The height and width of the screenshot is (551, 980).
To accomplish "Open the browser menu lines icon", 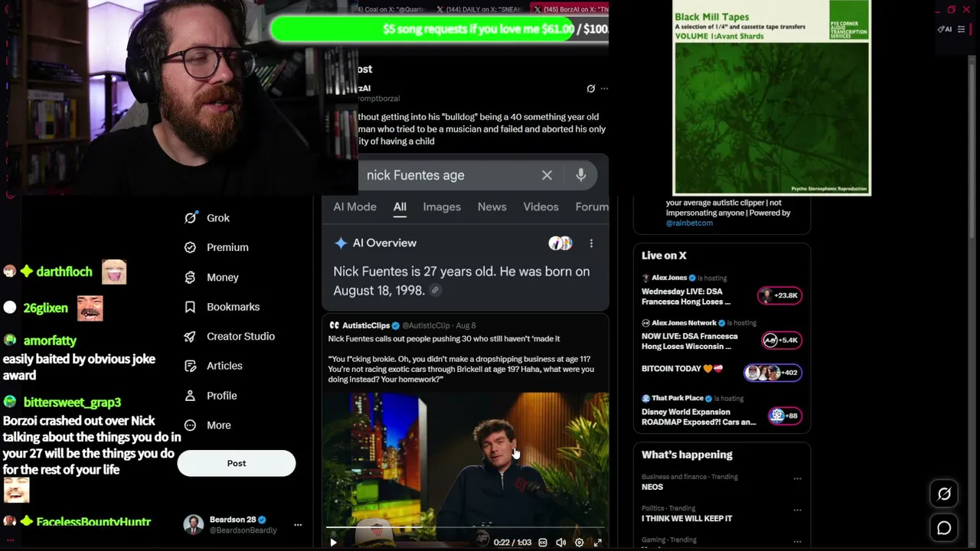I will click(x=962, y=29).
